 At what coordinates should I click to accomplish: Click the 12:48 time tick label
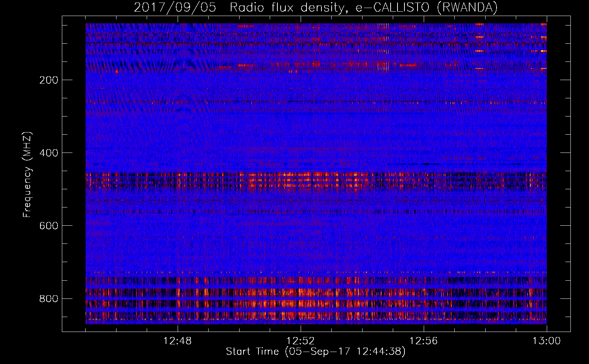[178, 341]
